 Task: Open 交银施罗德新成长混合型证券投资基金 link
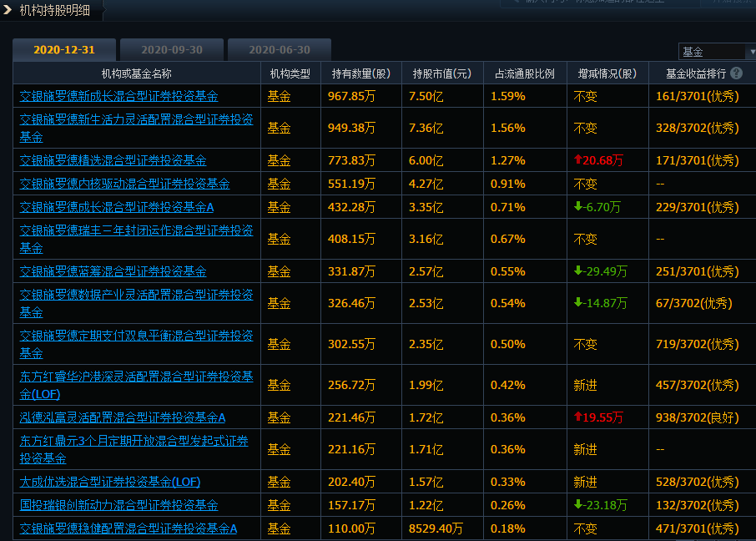point(118,96)
